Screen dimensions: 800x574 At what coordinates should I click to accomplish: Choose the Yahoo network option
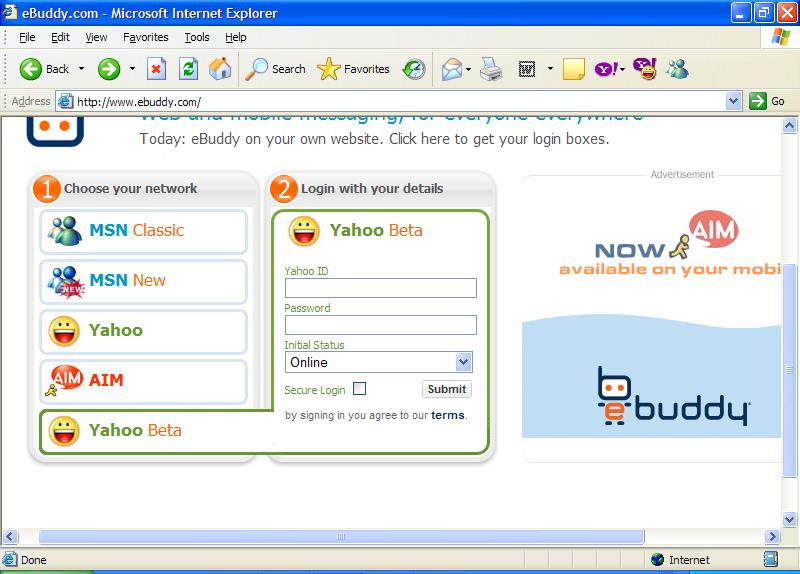pyautogui.click(x=143, y=331)
